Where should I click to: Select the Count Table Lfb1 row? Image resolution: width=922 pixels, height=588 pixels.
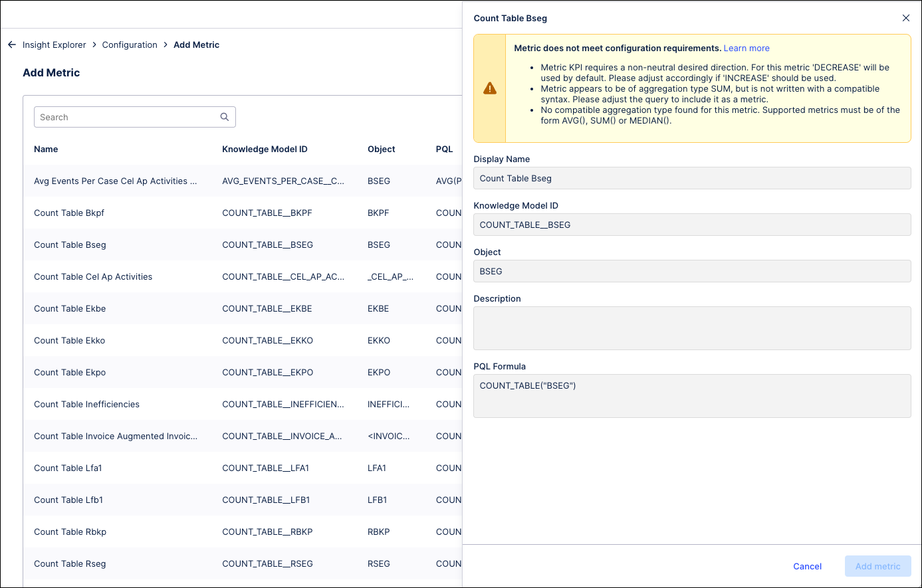coord(243,500)
